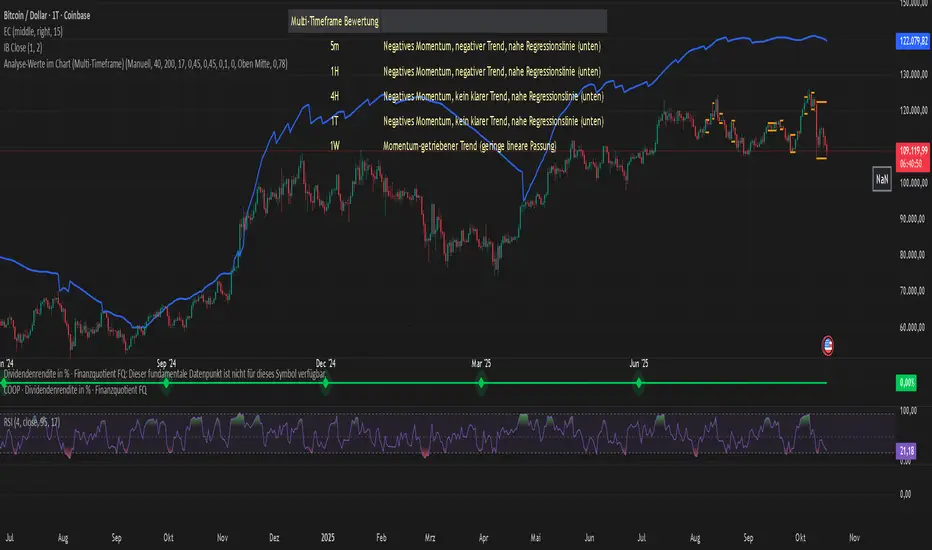Click the NaN label box
This screenshot has width=932, height=550.
tap(882, 182)
